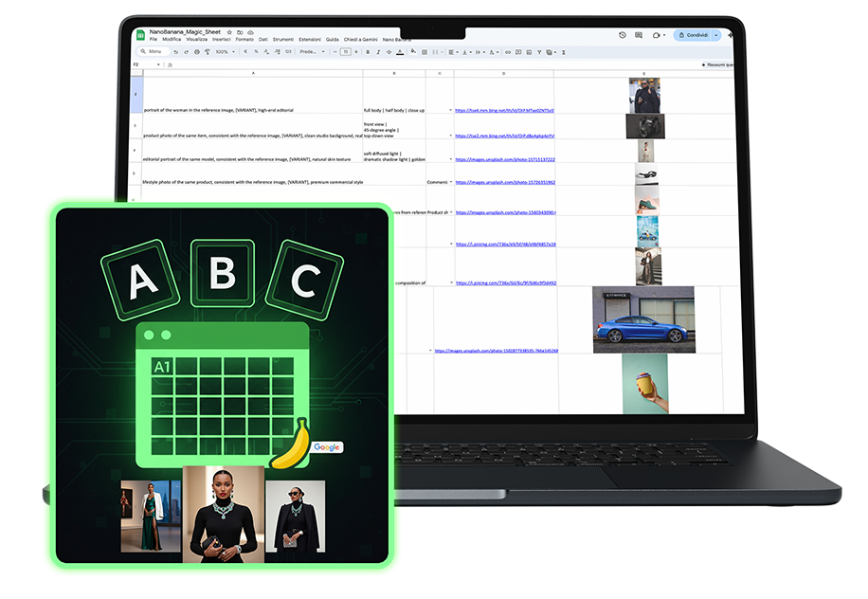Open the fill color picker

tap(413, 52)
